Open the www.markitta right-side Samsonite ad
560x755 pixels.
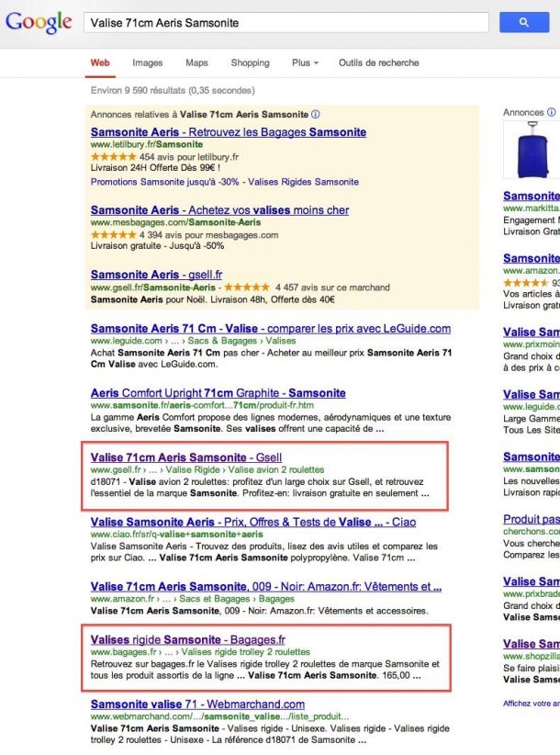pyautogui.click(x=532, y=196)
